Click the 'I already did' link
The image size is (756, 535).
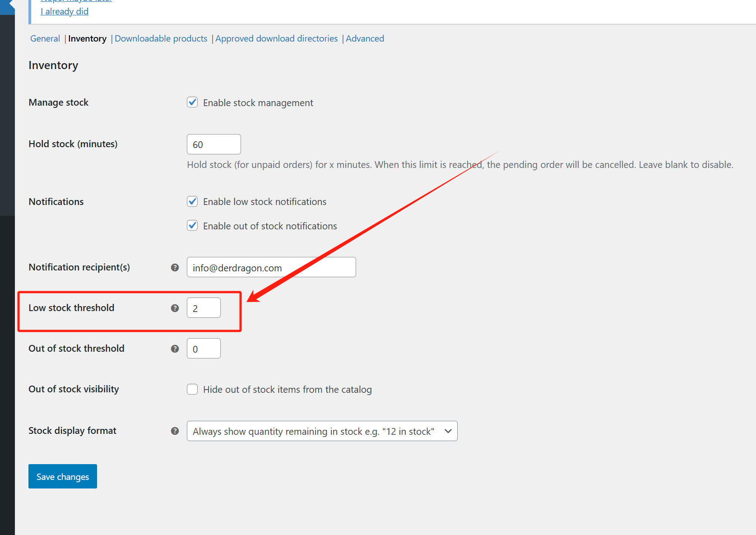coord(64,11)
